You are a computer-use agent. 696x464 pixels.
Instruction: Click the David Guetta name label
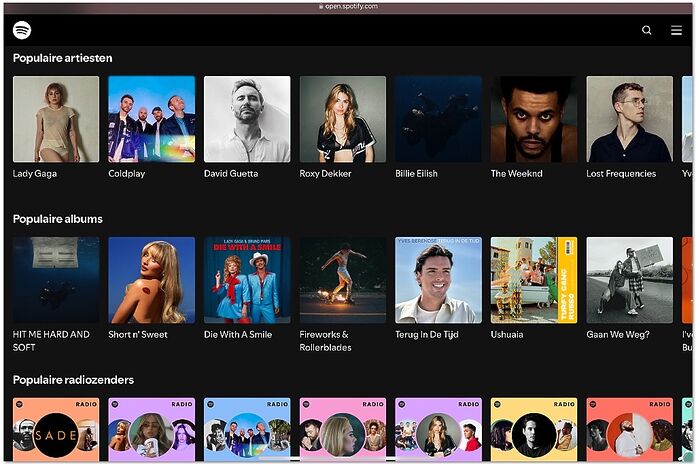pyautogui.click(x=231, y=174)
